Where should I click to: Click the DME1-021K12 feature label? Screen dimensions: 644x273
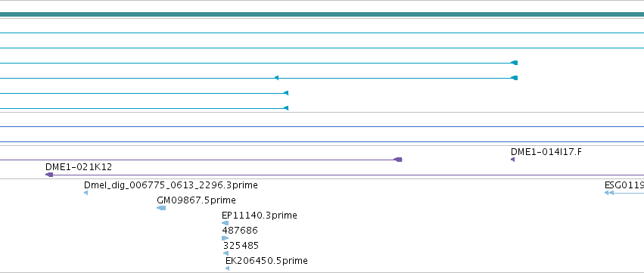coord(79,167)
